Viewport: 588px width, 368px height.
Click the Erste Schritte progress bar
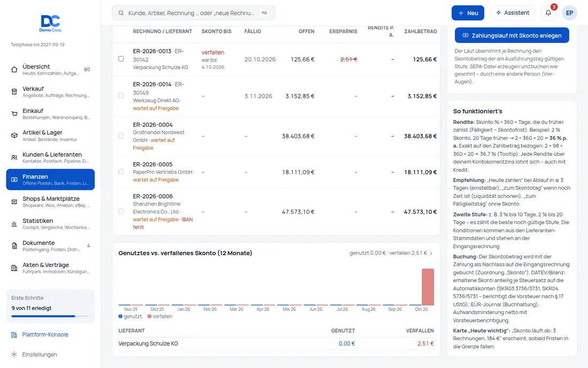pos(50,316)
